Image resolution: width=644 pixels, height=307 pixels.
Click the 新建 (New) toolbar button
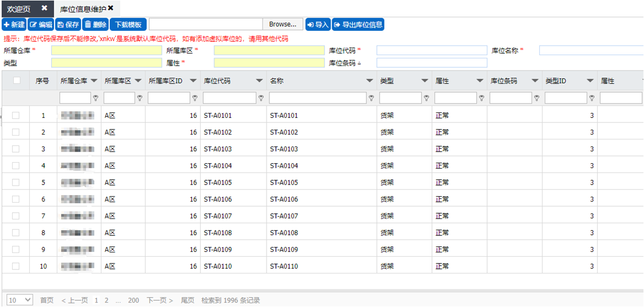coord(14,24)
